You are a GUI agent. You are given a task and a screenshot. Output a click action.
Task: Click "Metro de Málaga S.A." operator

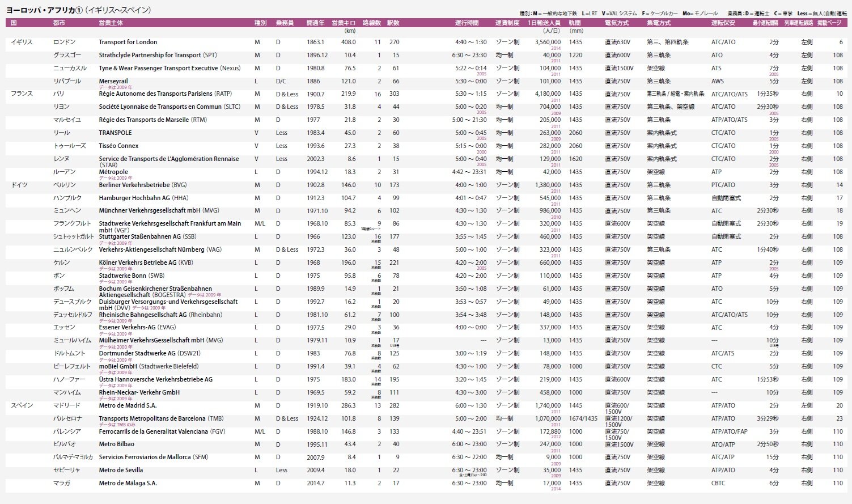[x=128, y=484]
